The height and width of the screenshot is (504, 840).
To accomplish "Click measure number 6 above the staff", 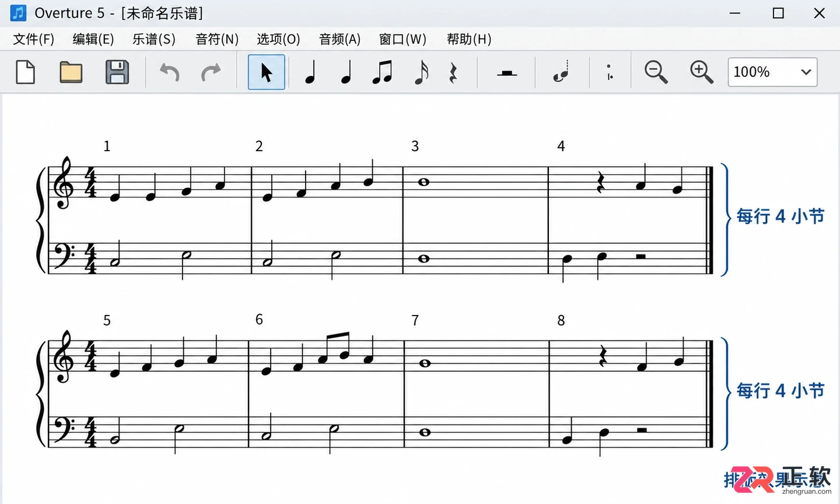I will (x=259, y=320).
